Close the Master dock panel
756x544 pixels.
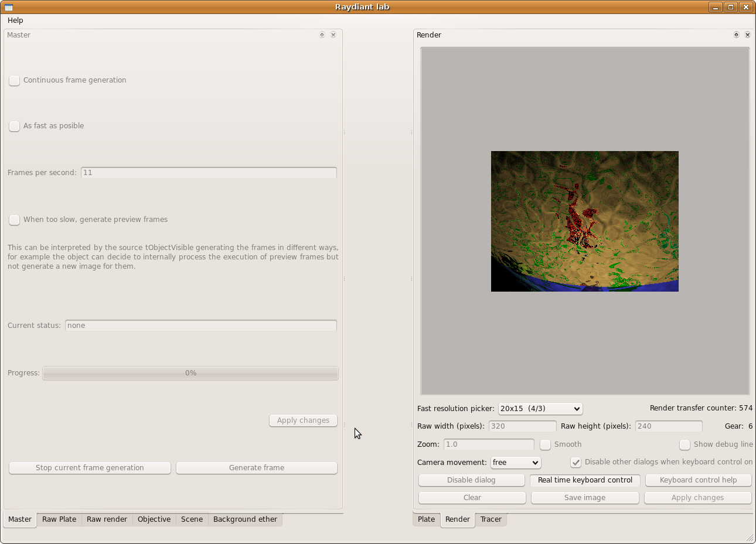pos(333,35)
